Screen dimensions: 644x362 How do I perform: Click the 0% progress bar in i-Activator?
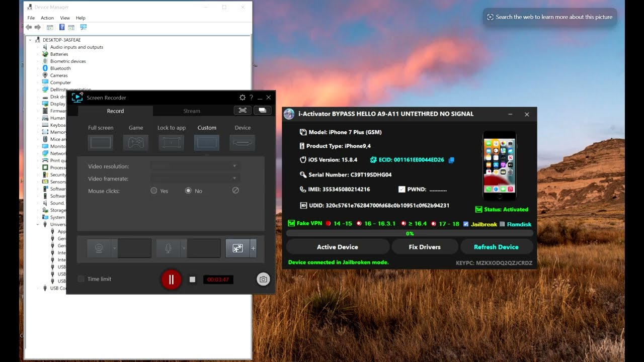[410, 233]
